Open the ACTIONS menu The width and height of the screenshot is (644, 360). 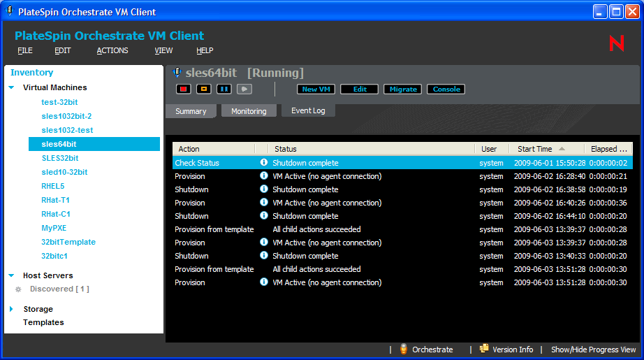pos(112,50)
